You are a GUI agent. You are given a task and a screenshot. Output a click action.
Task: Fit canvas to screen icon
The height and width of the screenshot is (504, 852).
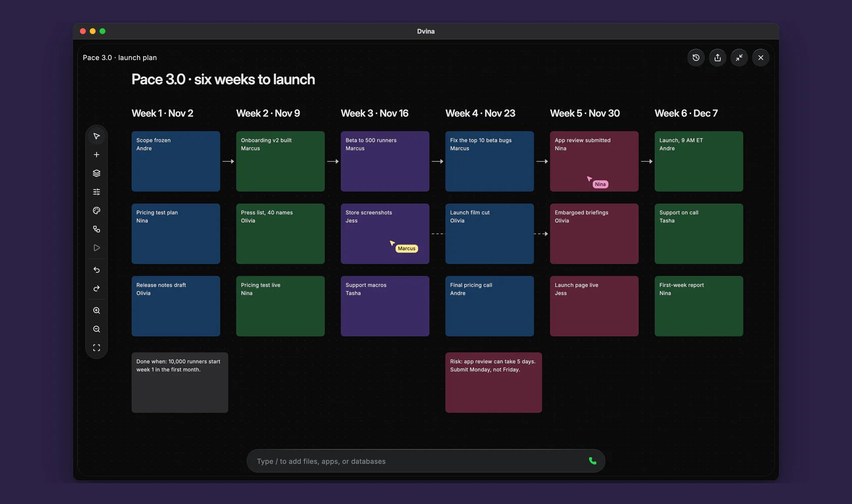click(x=97, y=348)
